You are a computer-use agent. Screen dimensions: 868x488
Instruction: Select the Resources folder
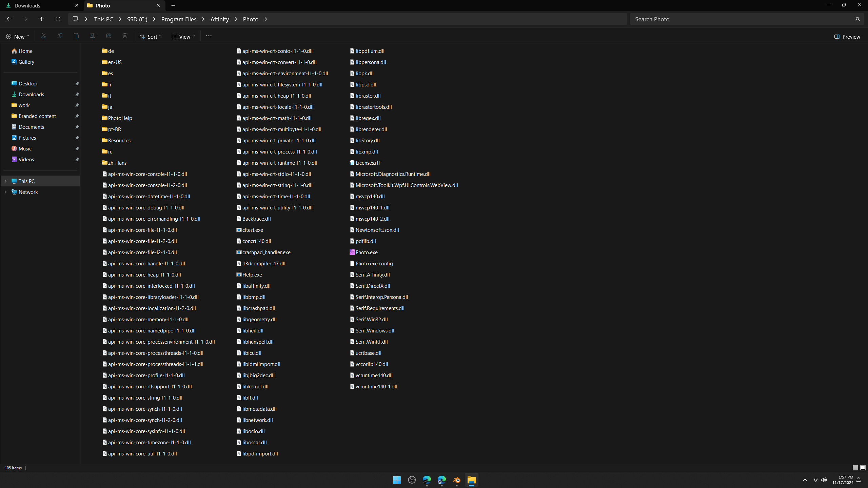pyautogui.click(x=116, y=140)
